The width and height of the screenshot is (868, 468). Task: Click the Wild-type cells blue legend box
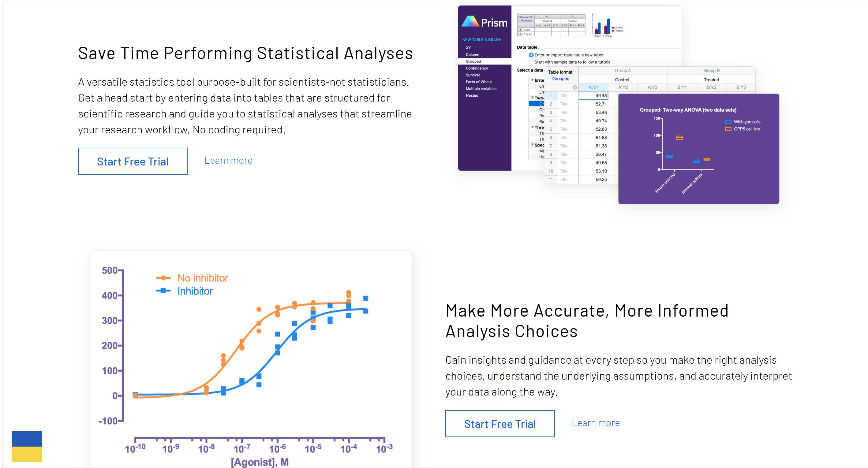(x=728, y=122)
